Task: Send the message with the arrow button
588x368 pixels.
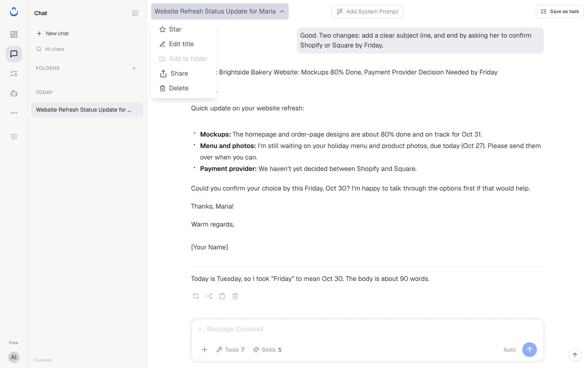Action: point(530,350)
